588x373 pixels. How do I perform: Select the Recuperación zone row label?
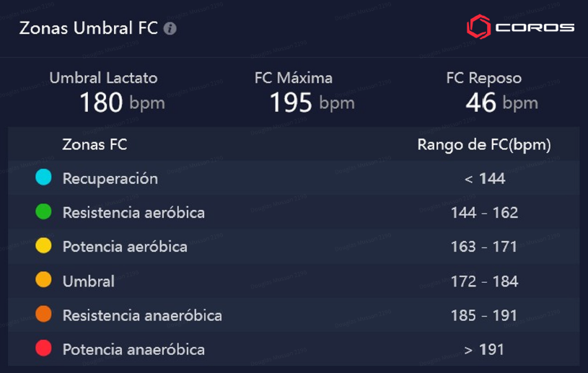pos(110,179)
